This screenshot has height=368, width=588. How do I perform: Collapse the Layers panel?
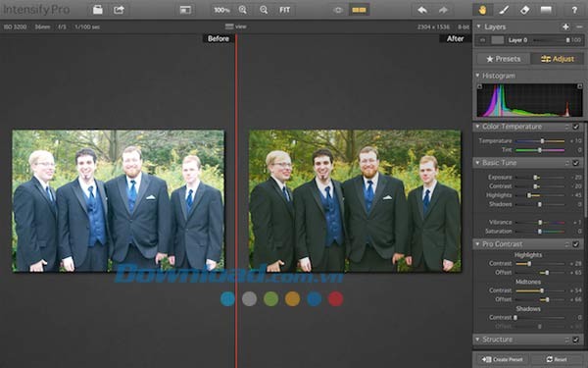point(478,26)
